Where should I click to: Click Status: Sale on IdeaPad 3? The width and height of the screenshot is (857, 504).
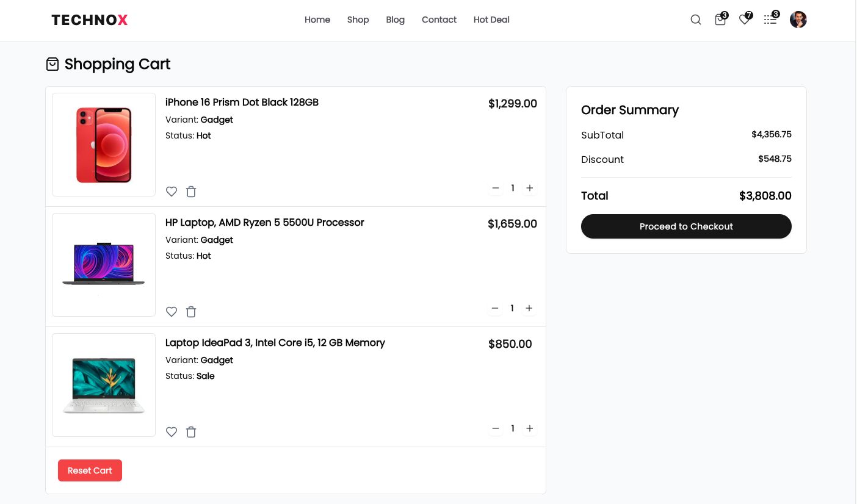click(190, 376)
